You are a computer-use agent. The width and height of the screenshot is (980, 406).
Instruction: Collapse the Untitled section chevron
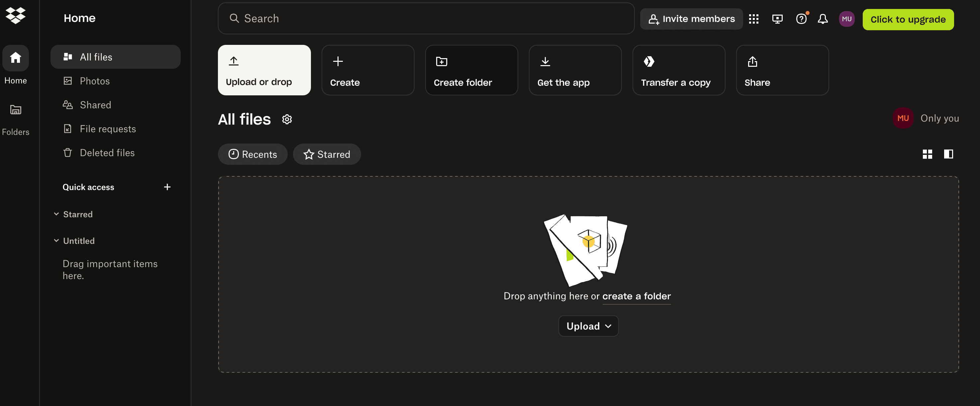pos(56,241)
